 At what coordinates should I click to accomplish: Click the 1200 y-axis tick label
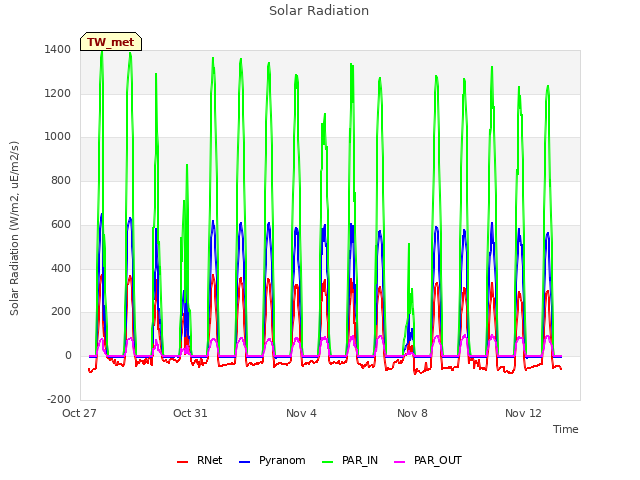58,93
